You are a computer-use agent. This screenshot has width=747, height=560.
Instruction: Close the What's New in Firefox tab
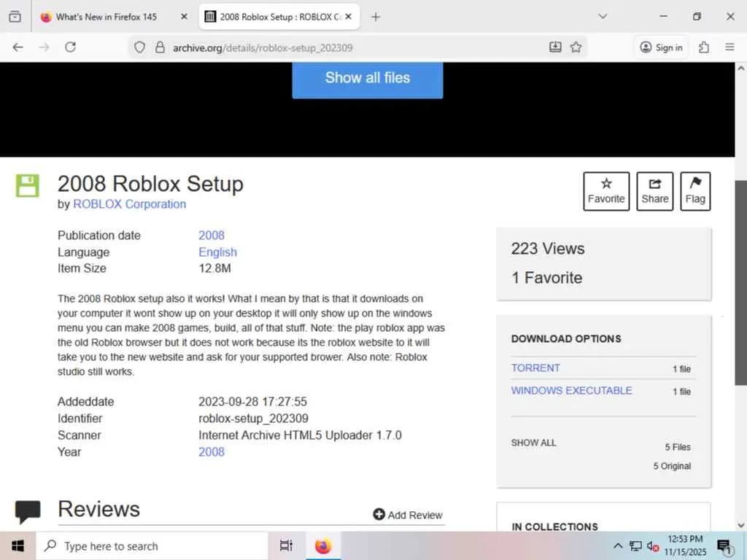tap(184, 17)
